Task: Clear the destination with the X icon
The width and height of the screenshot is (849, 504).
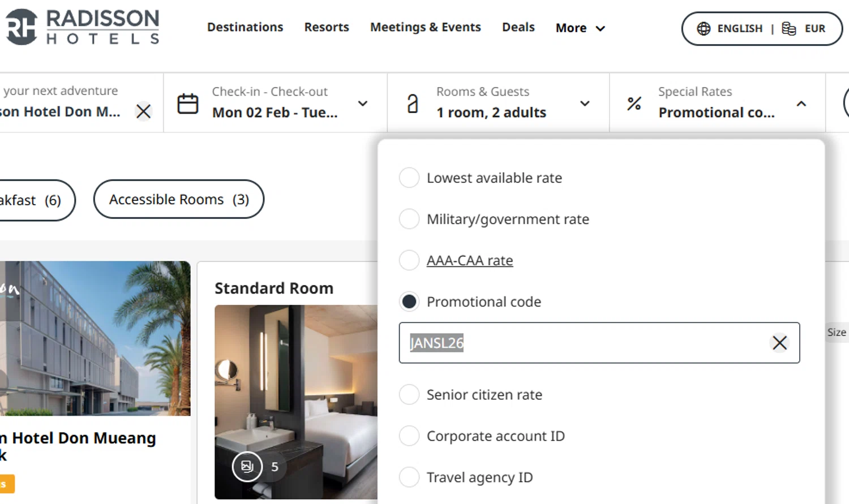Action: click(144, 111)
